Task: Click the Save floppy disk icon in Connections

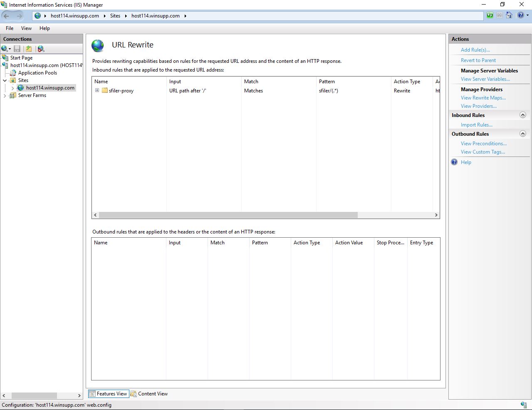Action: pyautogui.click(x=17, y=49)
